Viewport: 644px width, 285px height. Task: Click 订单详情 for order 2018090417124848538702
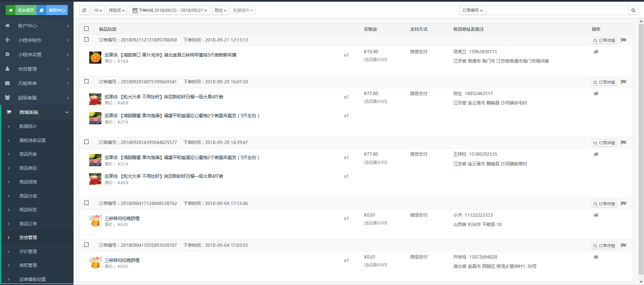604,203
